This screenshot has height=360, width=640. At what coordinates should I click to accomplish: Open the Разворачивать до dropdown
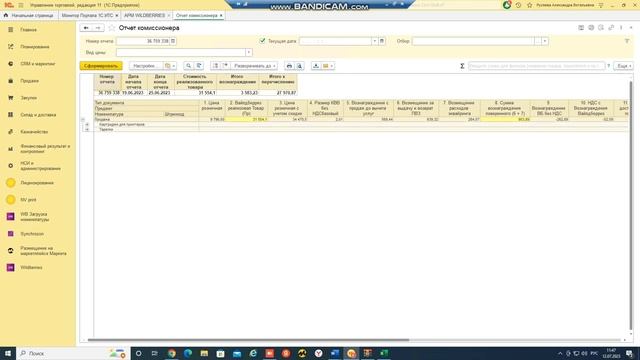[x=255, y=66]
